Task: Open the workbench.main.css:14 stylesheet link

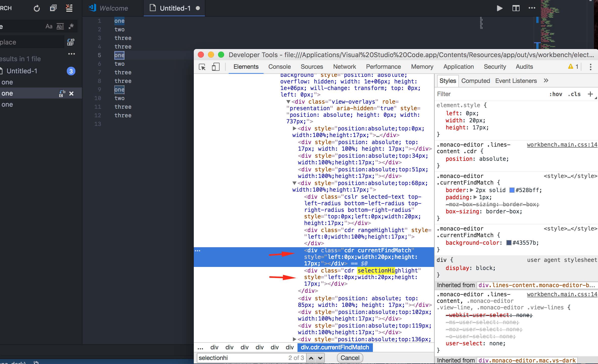Action: point(562,145)
